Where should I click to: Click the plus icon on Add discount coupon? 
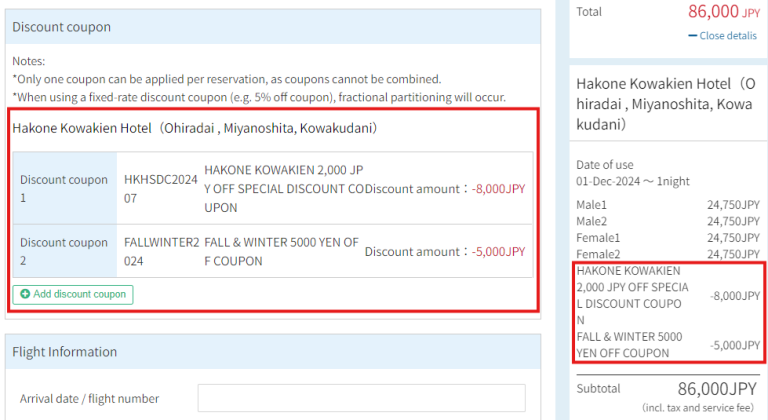coord(25,294)
